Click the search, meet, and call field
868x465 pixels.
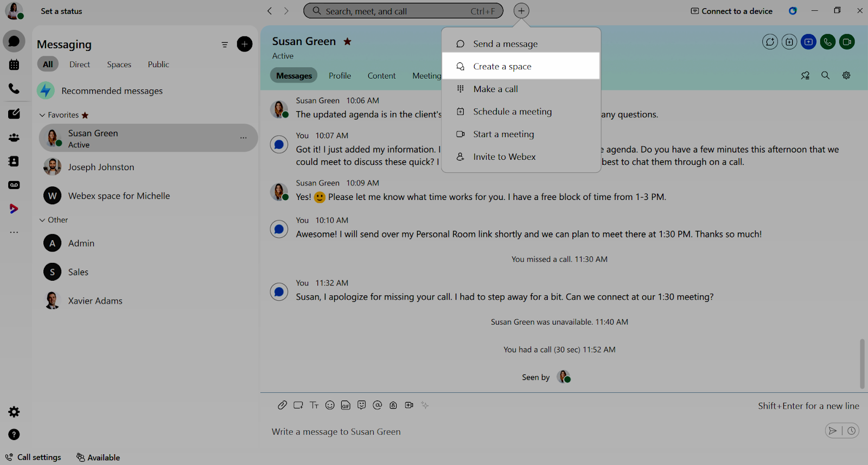[x=403, y=11]
